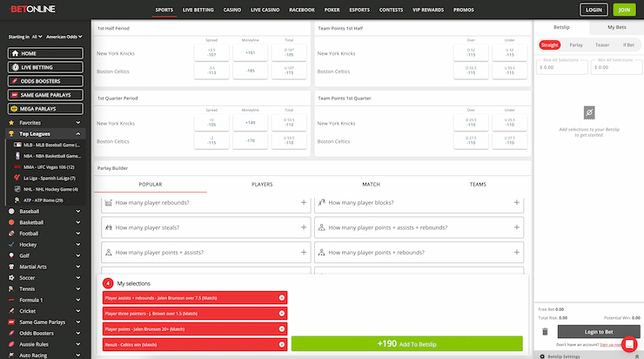Image resolution: width=644 pixels, height=359 pixels.
Task: Click the Risk All Selections field
Action: click(562, 66)
